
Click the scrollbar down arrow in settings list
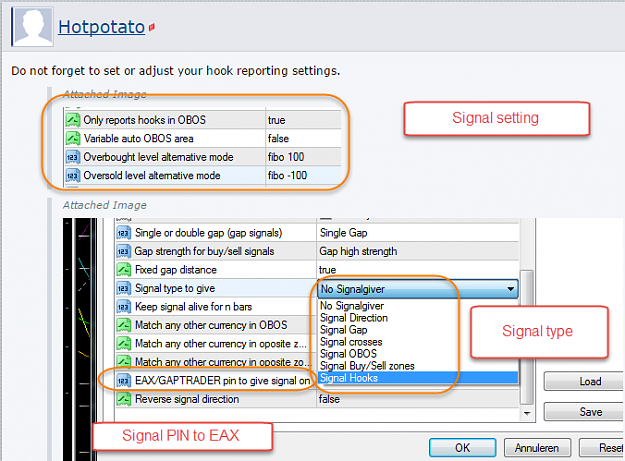pyautogui.click(x=527, y=414)
